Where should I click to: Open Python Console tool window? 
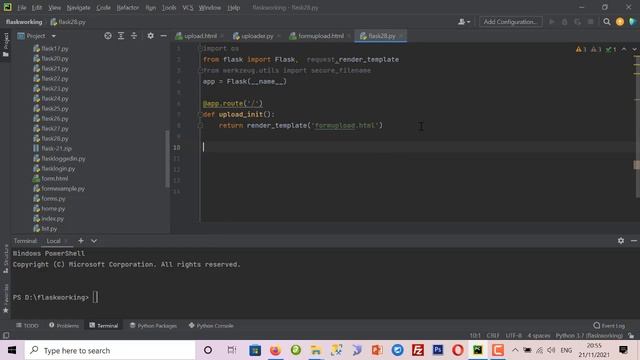pos(211,326)
